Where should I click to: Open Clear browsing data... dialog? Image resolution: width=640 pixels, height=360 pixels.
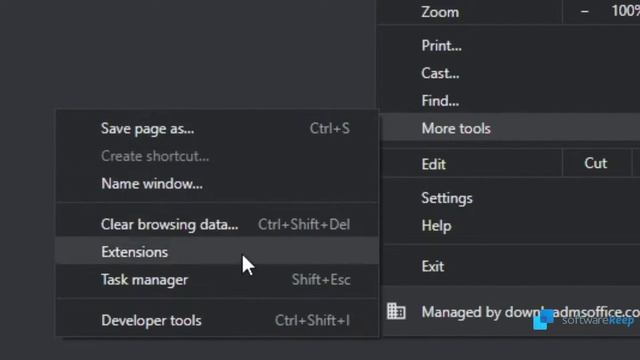pos(217,224)
